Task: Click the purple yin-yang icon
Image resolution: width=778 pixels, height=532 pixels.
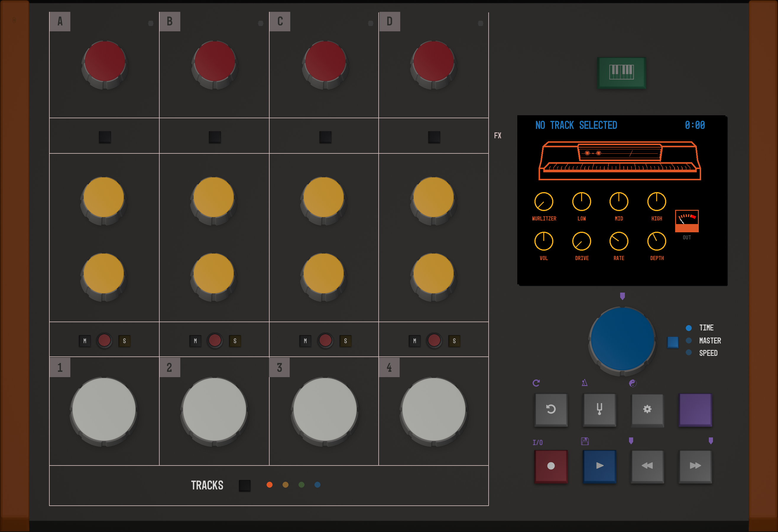Action: pos(632,383)
